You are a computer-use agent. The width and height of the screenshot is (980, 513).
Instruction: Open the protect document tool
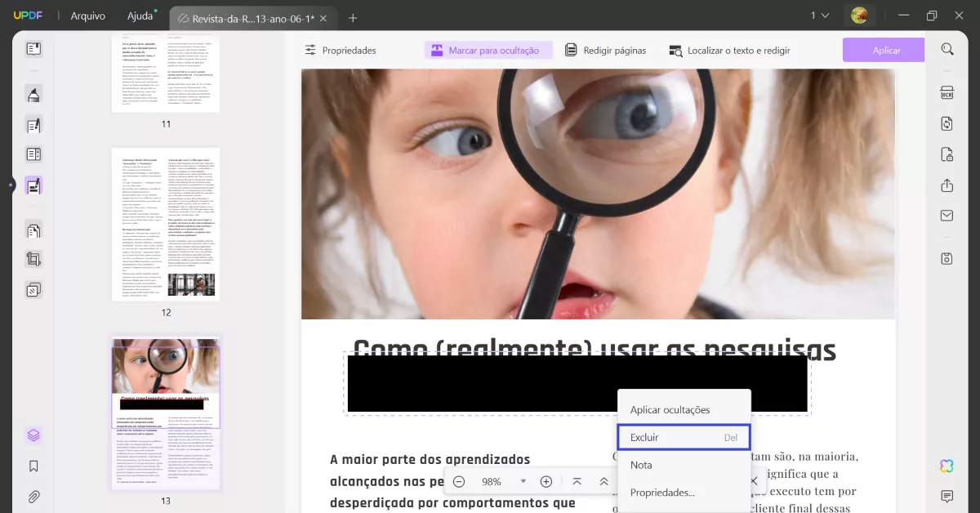[x=947, y=154]
